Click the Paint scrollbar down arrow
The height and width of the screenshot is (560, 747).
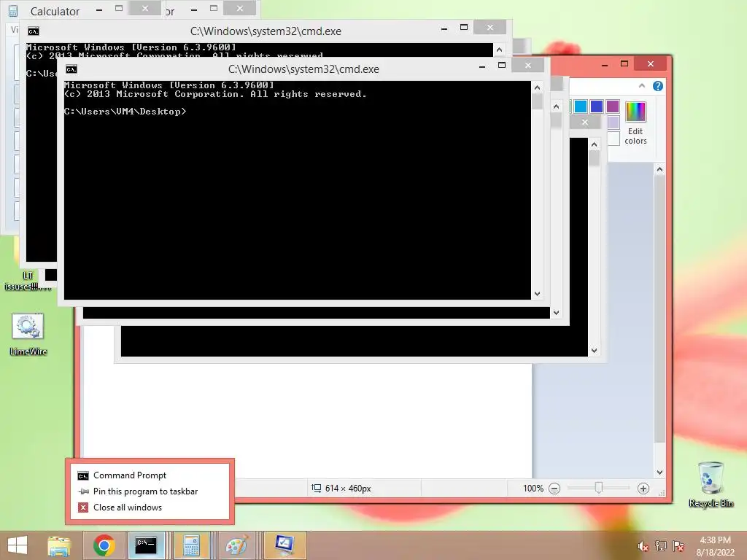point(659,472)
